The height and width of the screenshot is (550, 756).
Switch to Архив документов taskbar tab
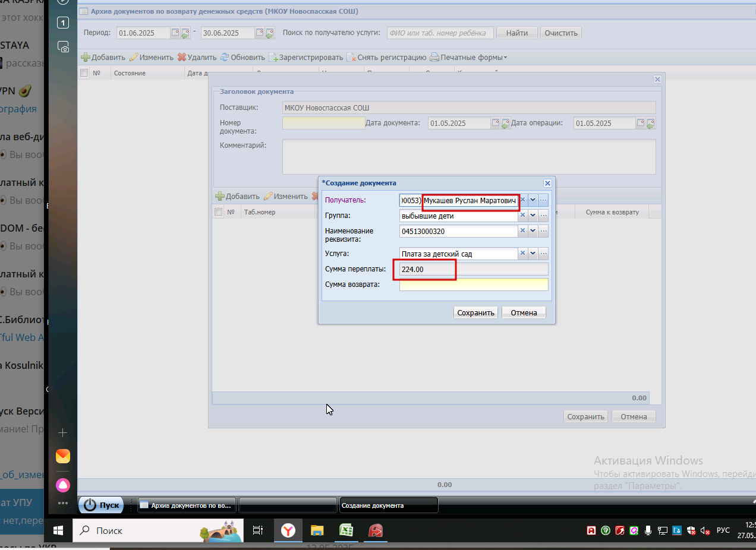pyautogui.click(x=187, y=505)
